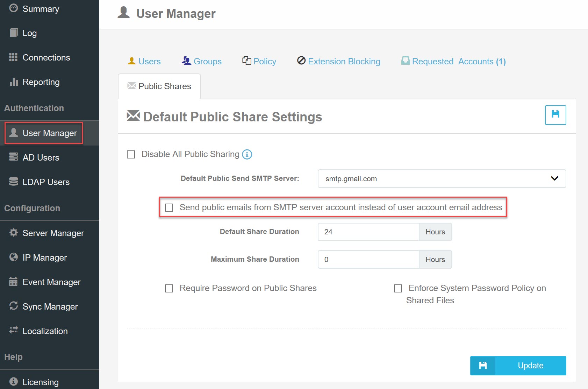
Task: Click the Localization arrows icon
Action: click(x=14, y=330)
